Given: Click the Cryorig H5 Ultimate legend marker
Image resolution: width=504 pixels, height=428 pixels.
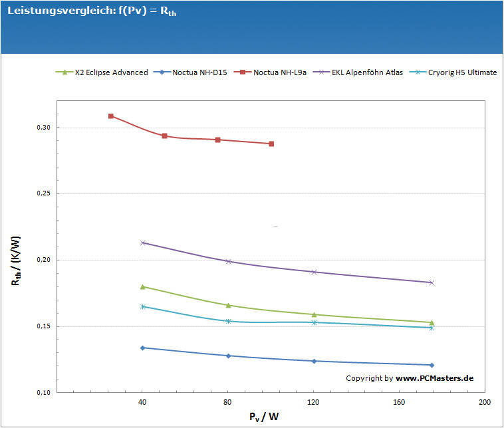Looking at the screenshot, I should tap(418, 72).
